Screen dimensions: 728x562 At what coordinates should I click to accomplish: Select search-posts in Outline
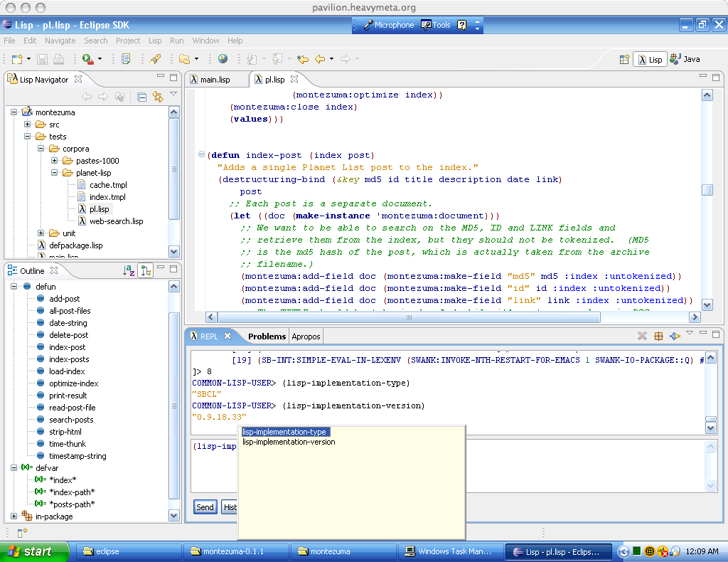71,420
